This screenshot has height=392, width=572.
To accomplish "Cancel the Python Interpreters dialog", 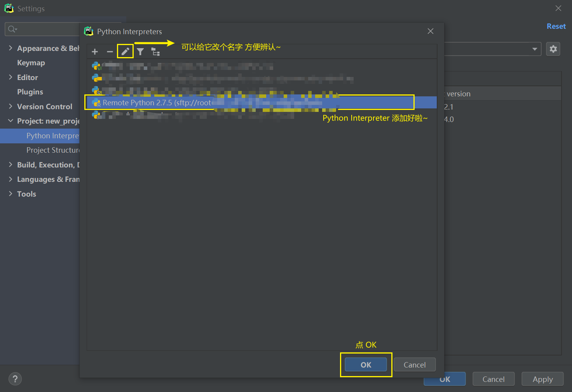I will (415, 365).
